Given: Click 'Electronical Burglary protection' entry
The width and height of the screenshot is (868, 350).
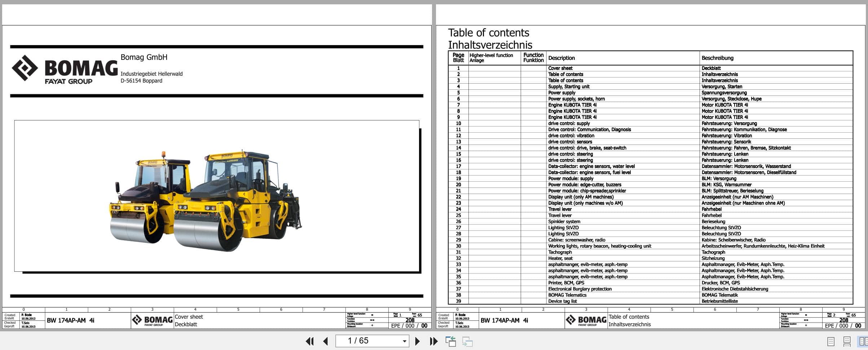Looking at the screenshot, I should pos(580,289).
